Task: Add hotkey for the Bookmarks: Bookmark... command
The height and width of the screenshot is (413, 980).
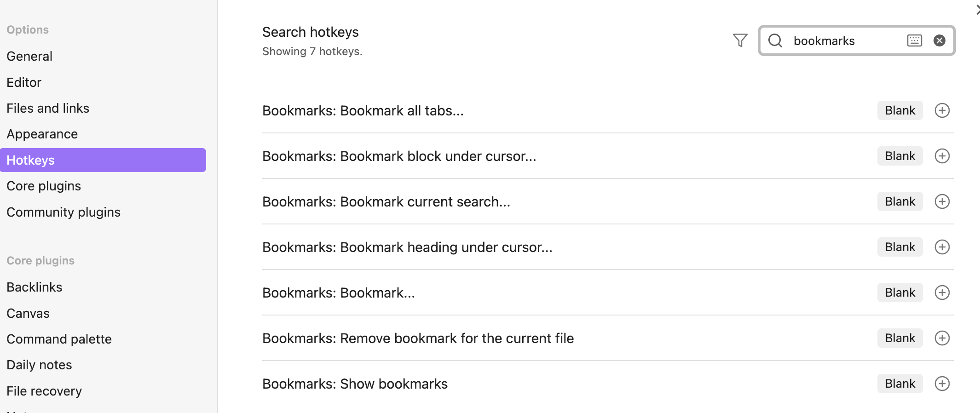Action: coord(942,293)
